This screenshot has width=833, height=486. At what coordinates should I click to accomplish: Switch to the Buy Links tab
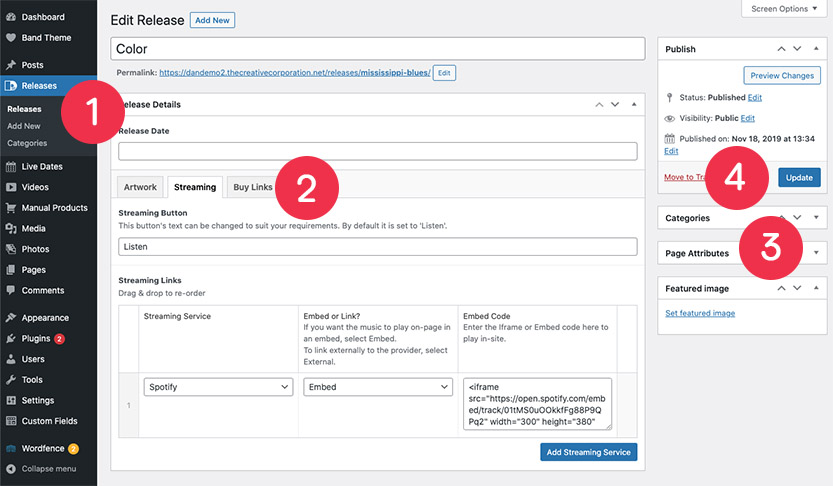pos(253,187)
